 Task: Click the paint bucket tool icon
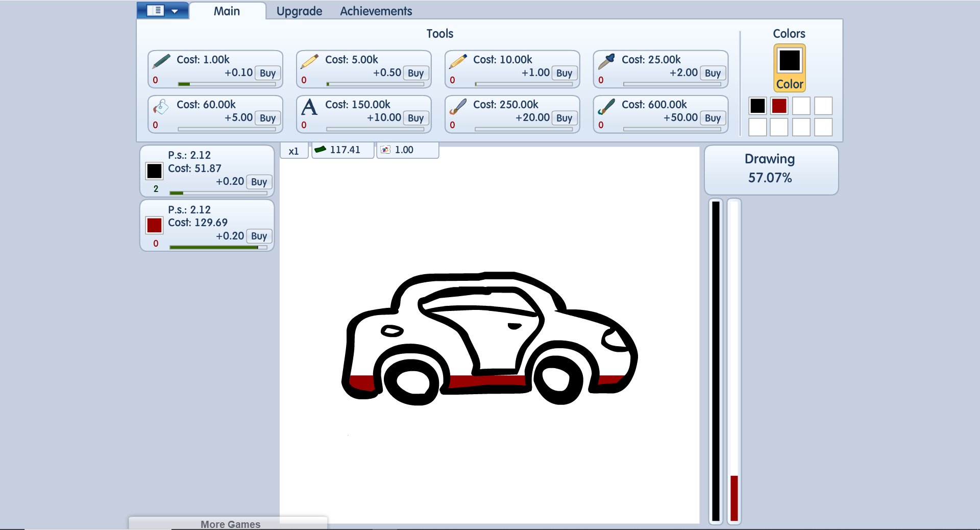point(161,107)
